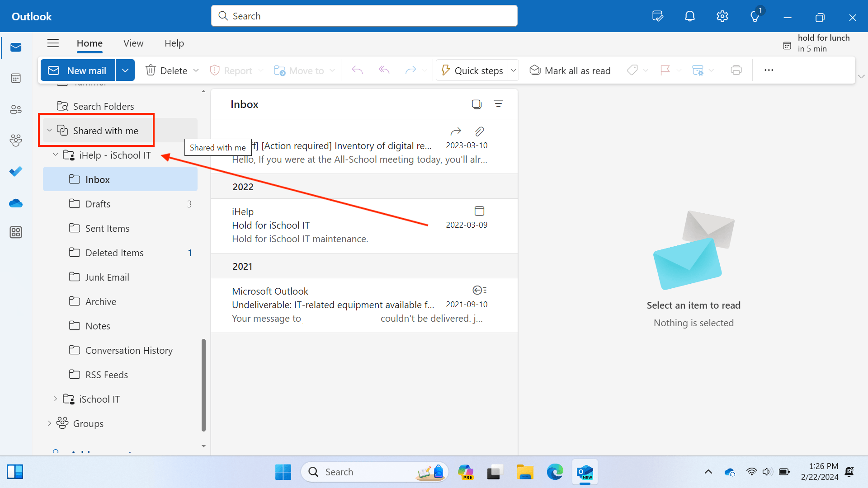Click in the Outlook Search box
This screenshot has width=868, height=488.
point(364,16)
